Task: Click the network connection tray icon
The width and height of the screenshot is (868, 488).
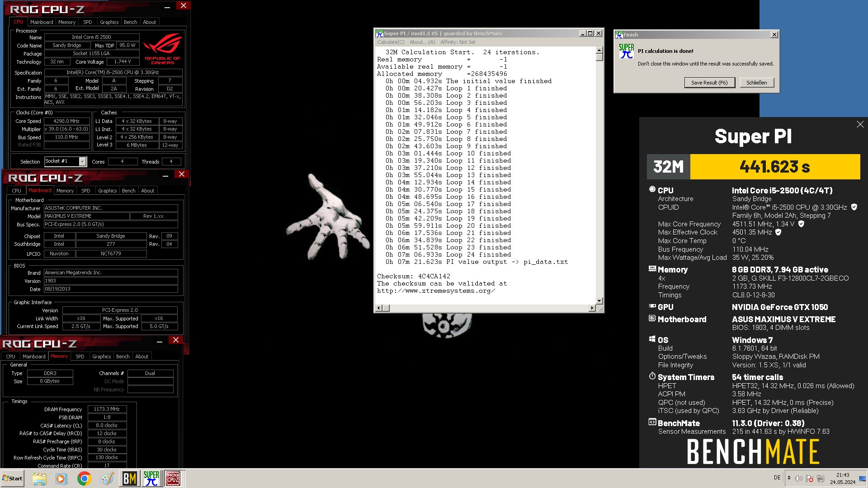Action: (821, 478)
